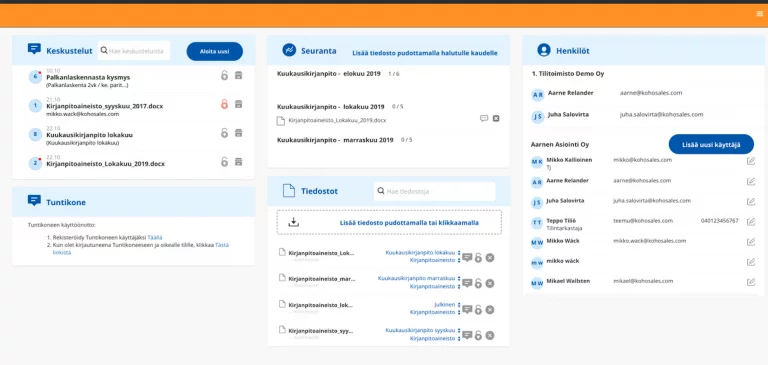
Task: Edit user Mikko Kallioinen
Action: tap(751, 161)
